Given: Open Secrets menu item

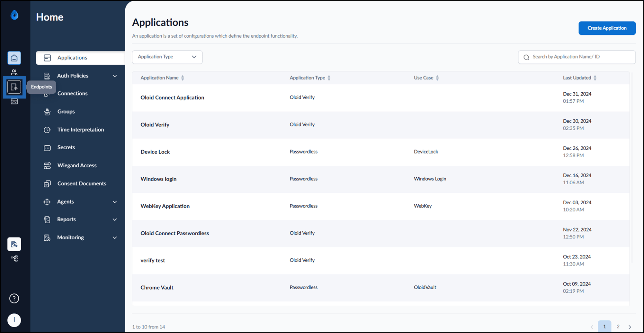Looking at the screenshot, I should 66,147.
